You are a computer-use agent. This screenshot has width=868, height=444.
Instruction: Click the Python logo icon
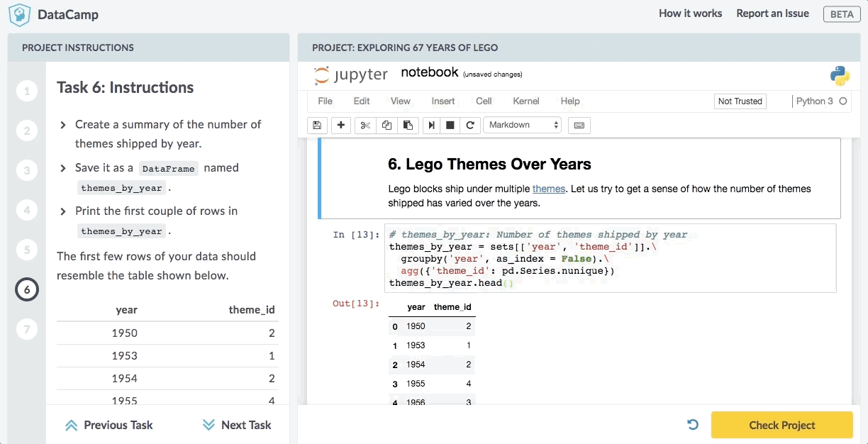pyautogui.click(x=840, y=75)
